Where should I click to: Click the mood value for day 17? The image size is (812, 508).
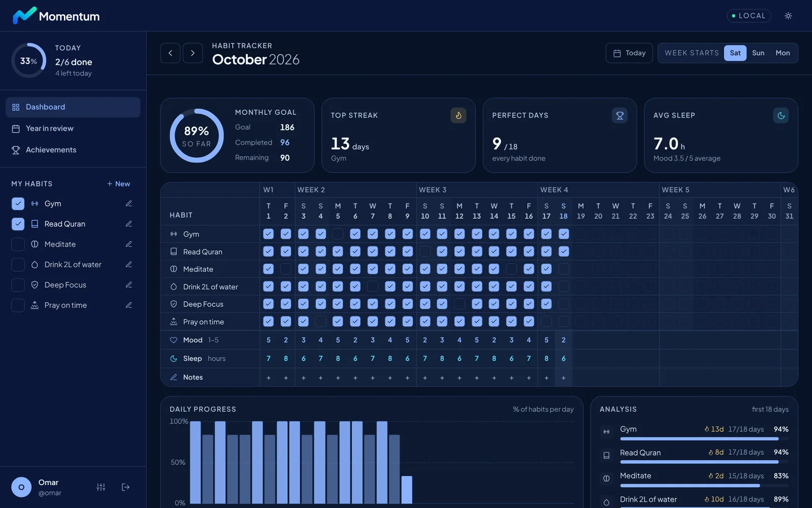click(x=546, y=340)
